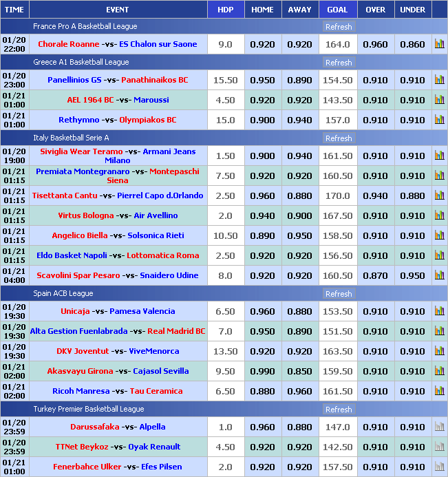The width and height of the screenshot is (448, 477).
Task: Click the HDP column header
Action: click(225, 10)
